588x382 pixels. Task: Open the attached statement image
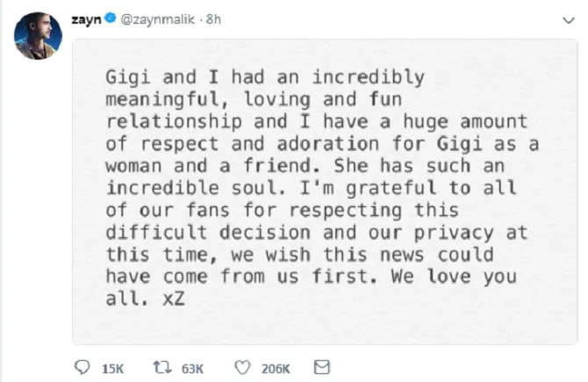324,191
